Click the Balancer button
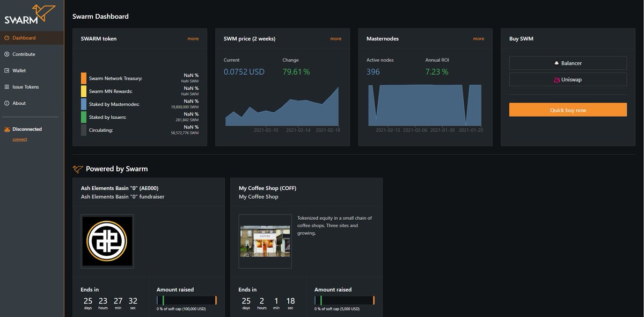This screenshot has height=317, width=644. coord(568,63)
